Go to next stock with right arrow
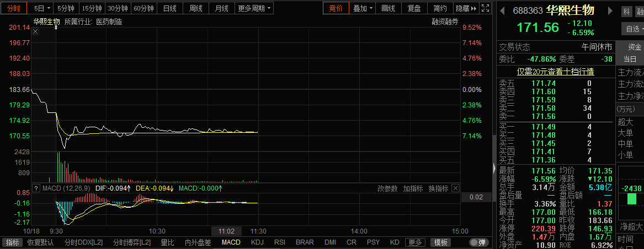The width and height of the screenshot is (644, 249). click(x=609, y=10)
